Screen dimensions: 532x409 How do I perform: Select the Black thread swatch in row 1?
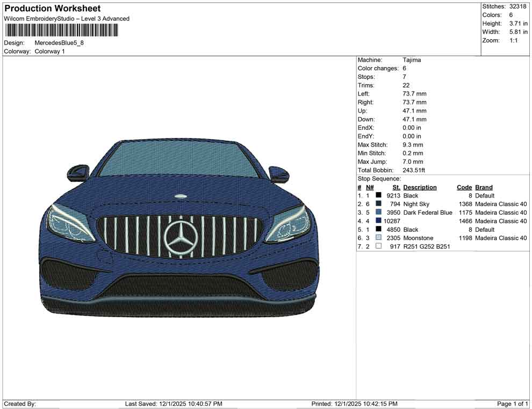[x=379, y=195]
